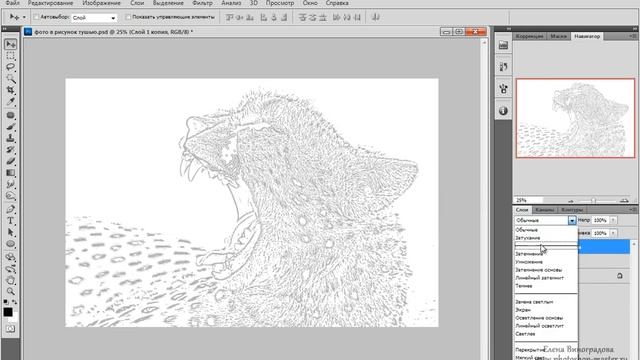Screen dimensions: 640x360
Task: Open the Просмотр menu
Action: click(280, 3)
